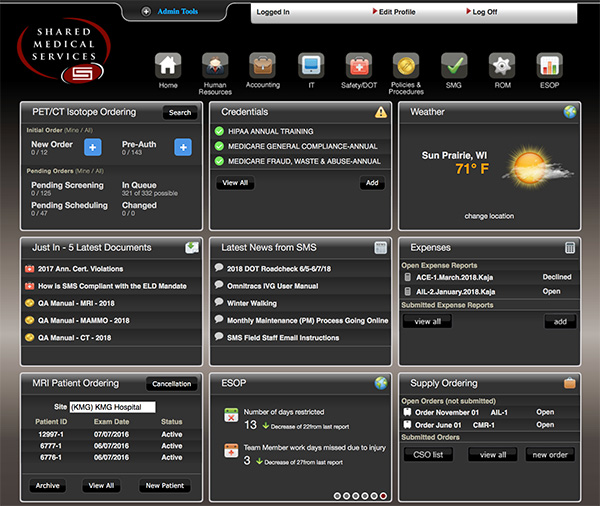600x506 pixels.
Task: Click the ESOP panel globe icon
Action: pyautogui.click(x=381, y=383)
